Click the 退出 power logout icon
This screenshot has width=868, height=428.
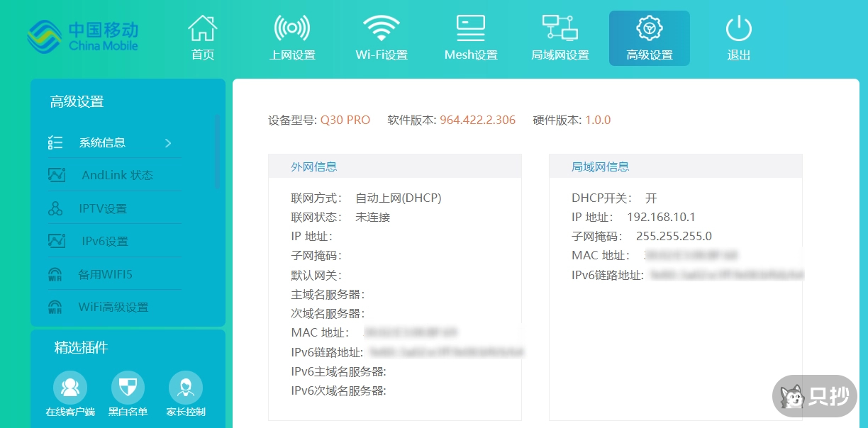pos(738,28)
